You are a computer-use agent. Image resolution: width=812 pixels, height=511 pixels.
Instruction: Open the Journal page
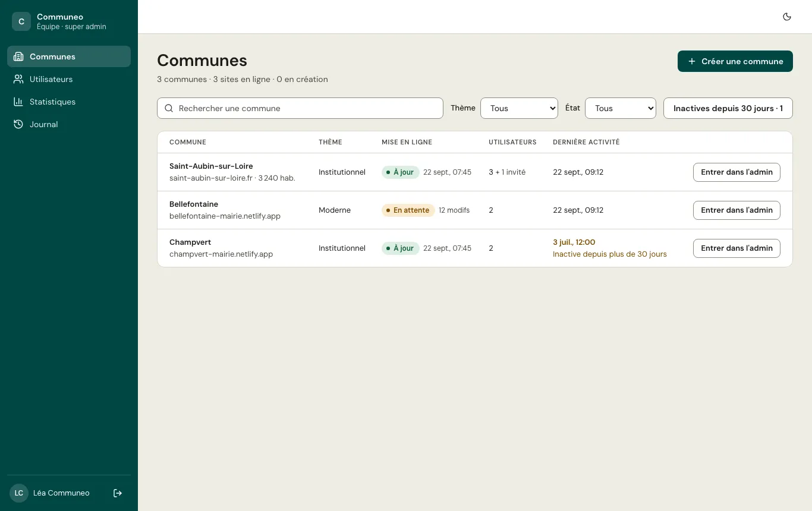click(69, 124)
